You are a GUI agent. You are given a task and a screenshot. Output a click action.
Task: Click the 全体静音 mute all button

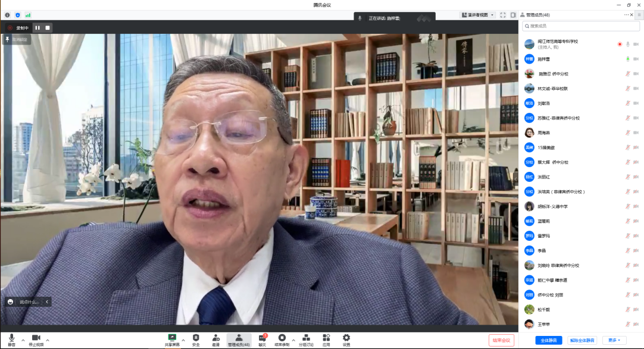click(x=549, y=340)
